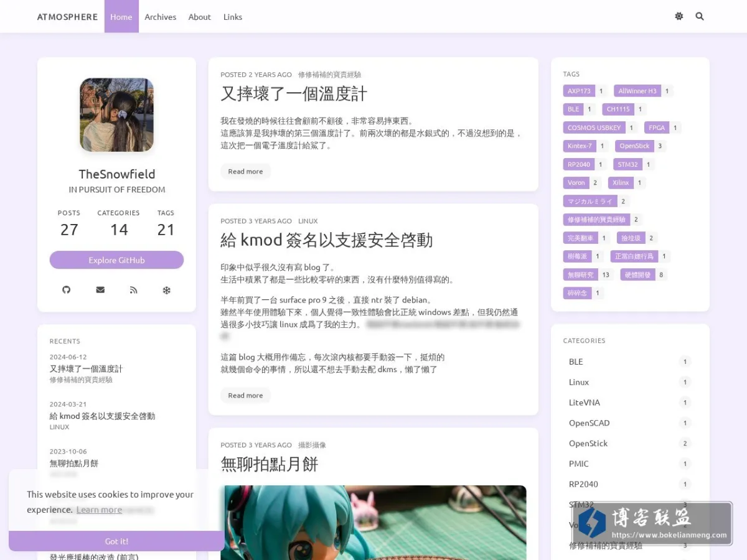This screenshot has height=560, width=747.
Task: Click LINUX label under Recents kmod entry
Action: pos(60,427)
